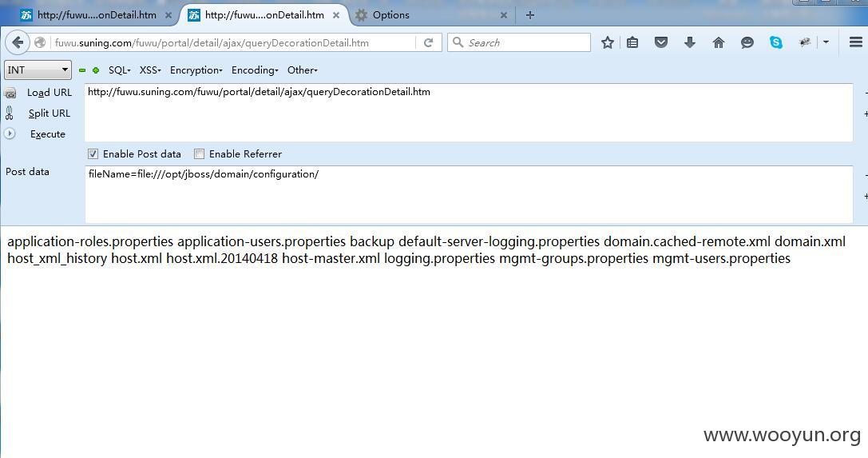The image size is (868, 458).
Task: Click the green plus HackBar icon
Action: (x=96, y=70)
